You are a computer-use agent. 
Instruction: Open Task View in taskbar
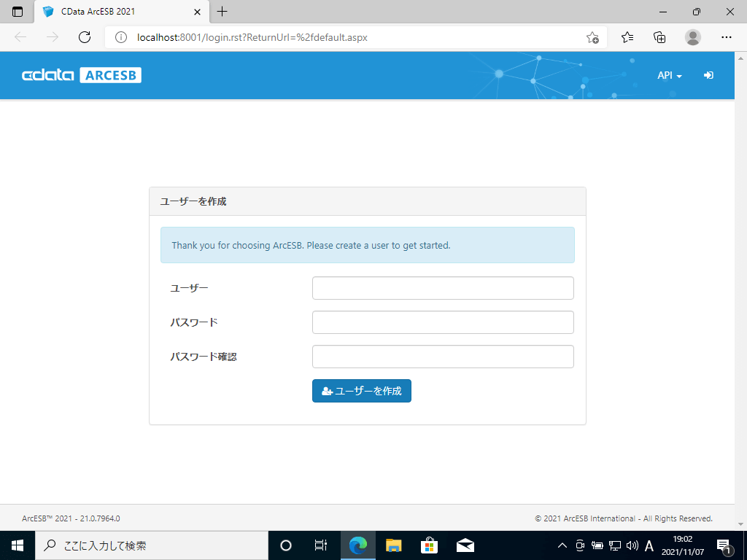[321, 545]
